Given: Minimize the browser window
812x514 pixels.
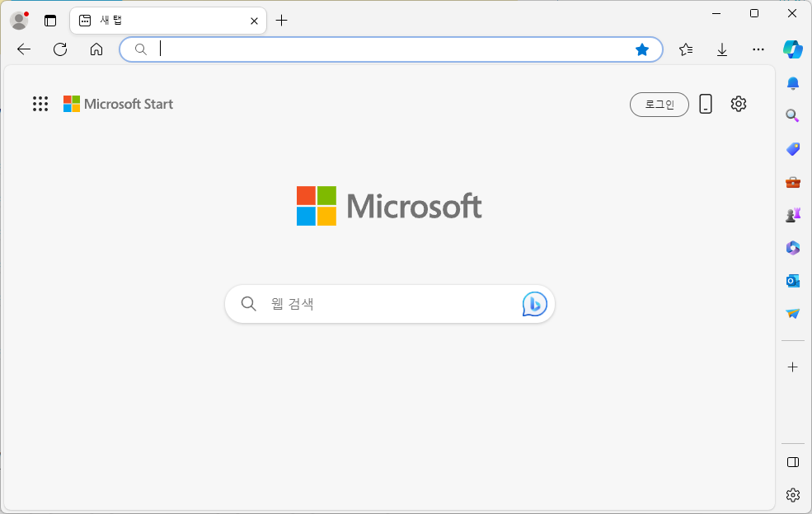Looking at the screenshot, I should tap(716, 13).
